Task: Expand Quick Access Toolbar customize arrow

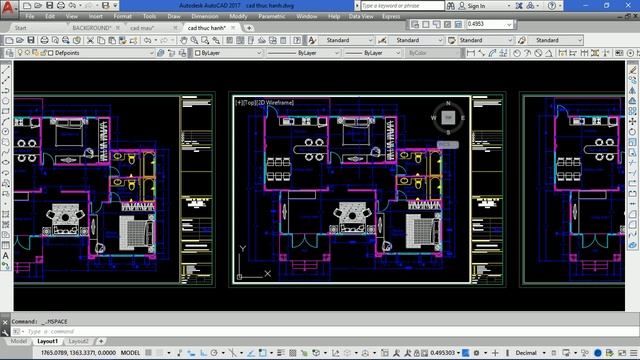Action: pos(116,6)
